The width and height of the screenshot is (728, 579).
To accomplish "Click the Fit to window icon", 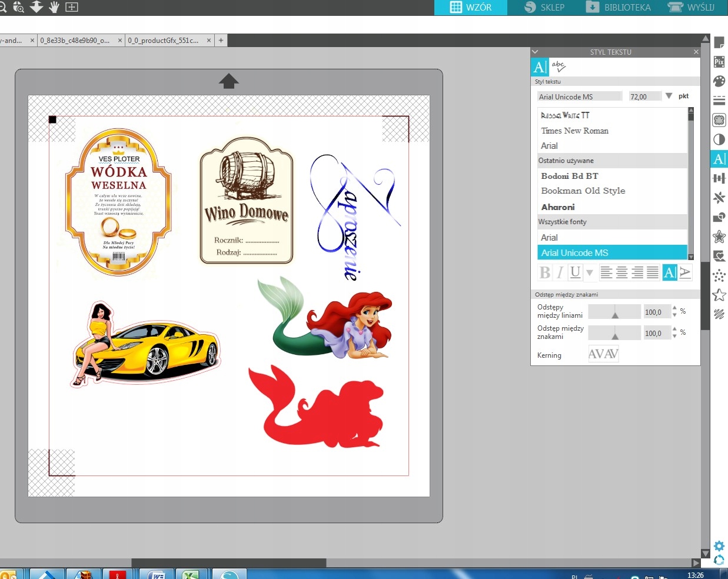I will pos(72,7).
